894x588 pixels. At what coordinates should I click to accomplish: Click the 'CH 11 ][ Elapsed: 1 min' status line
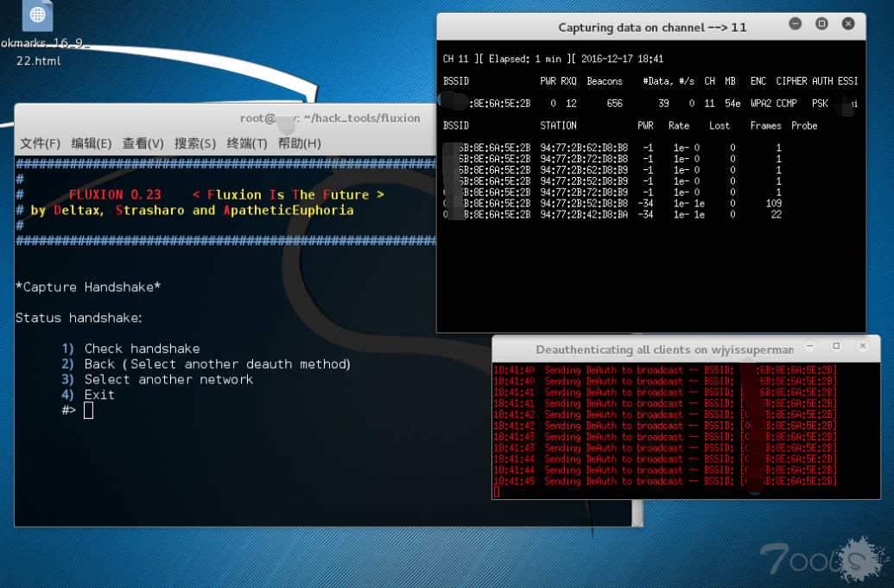pyautogui.click(x=553, y=59)
